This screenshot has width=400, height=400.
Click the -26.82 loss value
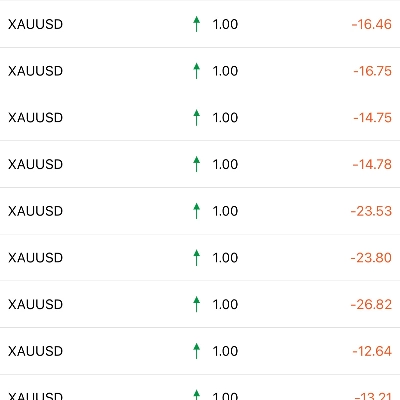tap(371, 304)
